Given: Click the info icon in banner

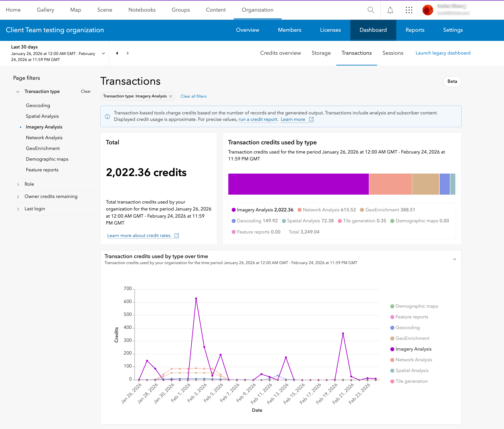Looking at the screenshot, I should click(x=107, y=116).
